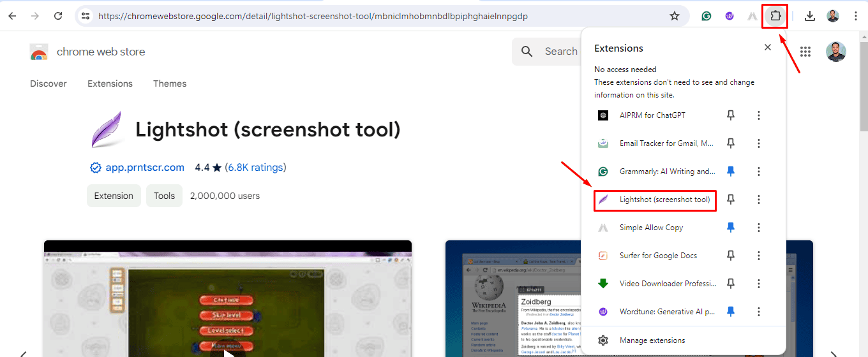The image size is (868, 357).
Task: Open the 6.8K ratings link
Action: click(255, 168)
